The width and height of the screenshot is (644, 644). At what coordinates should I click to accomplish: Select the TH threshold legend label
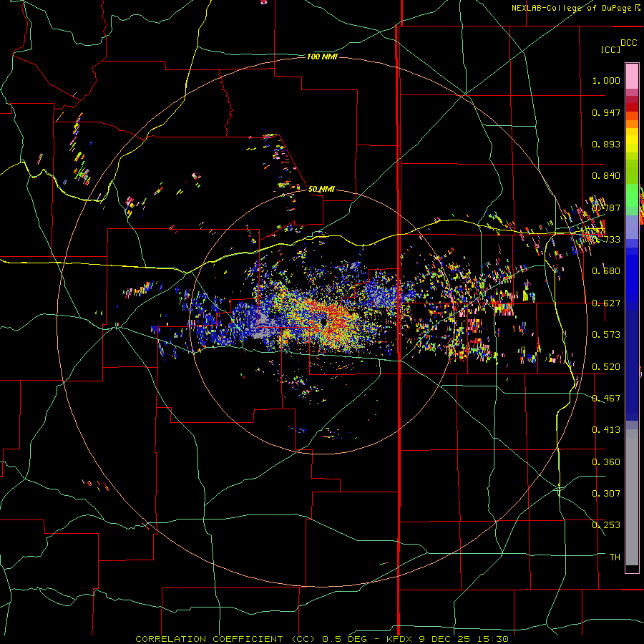coord(615,557)
